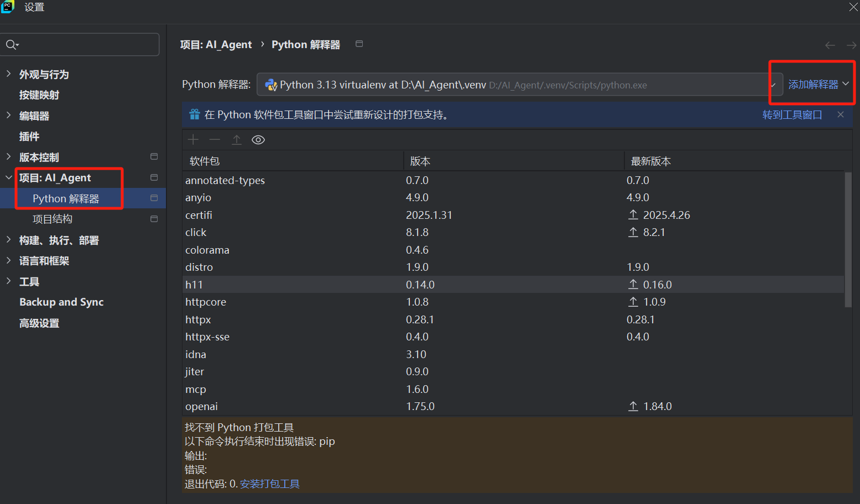
Task: Click the PyCharm logo icon in the title bar
Action: 8,7
